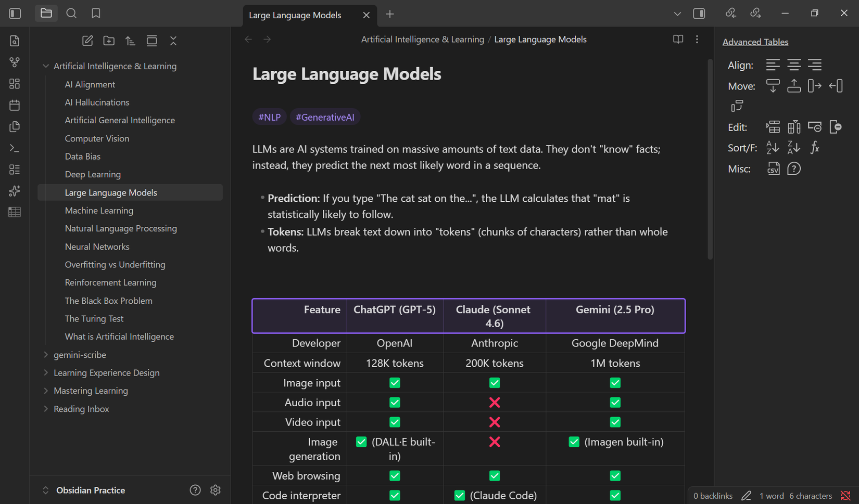Screen dimensions: 859x504
Task: Open the AI Alignment note
Action: click(x=90, y=84)
